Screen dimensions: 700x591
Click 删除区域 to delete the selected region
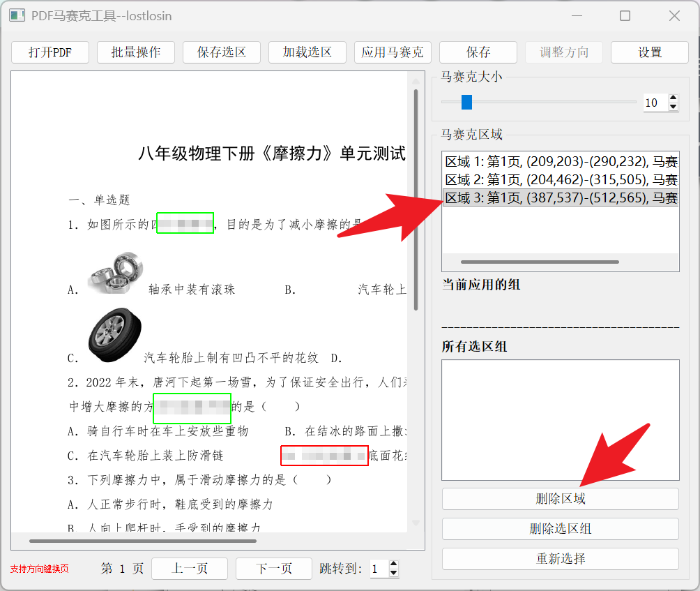(x=560, y=498)
